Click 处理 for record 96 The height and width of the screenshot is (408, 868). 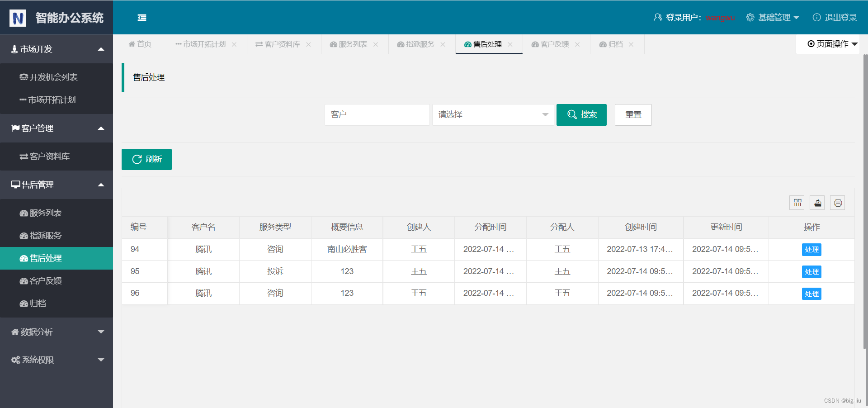pos(811,294)
